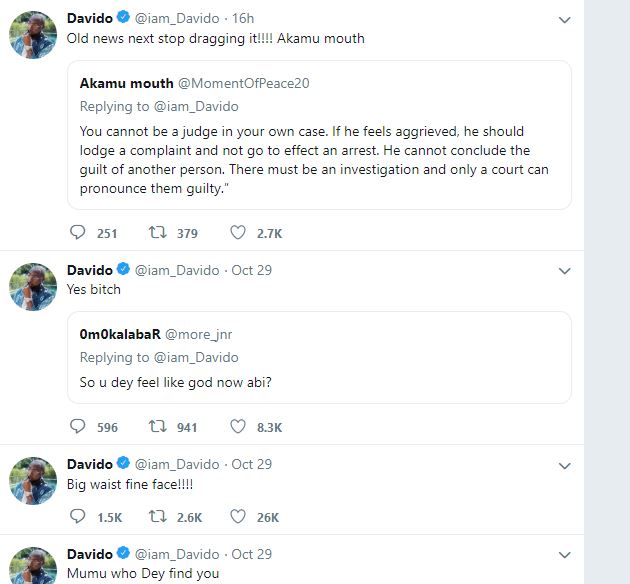
Task: Like the "Yes bitch" tweet
Action: click(x=238, y=427)
